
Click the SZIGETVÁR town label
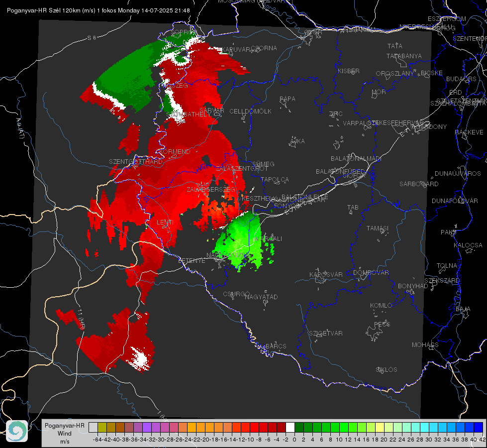pos(326,334)
